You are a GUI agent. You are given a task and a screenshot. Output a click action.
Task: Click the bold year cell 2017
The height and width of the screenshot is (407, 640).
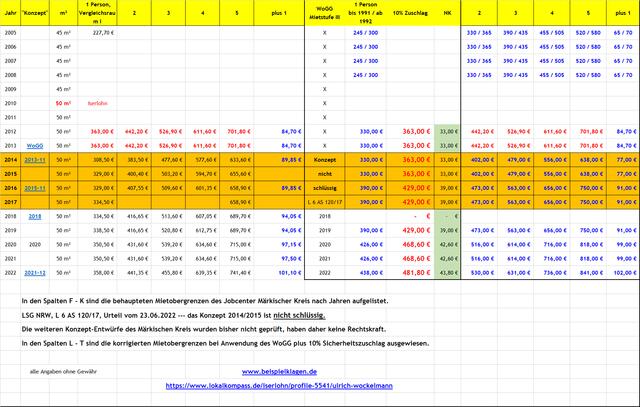[10, 202]
